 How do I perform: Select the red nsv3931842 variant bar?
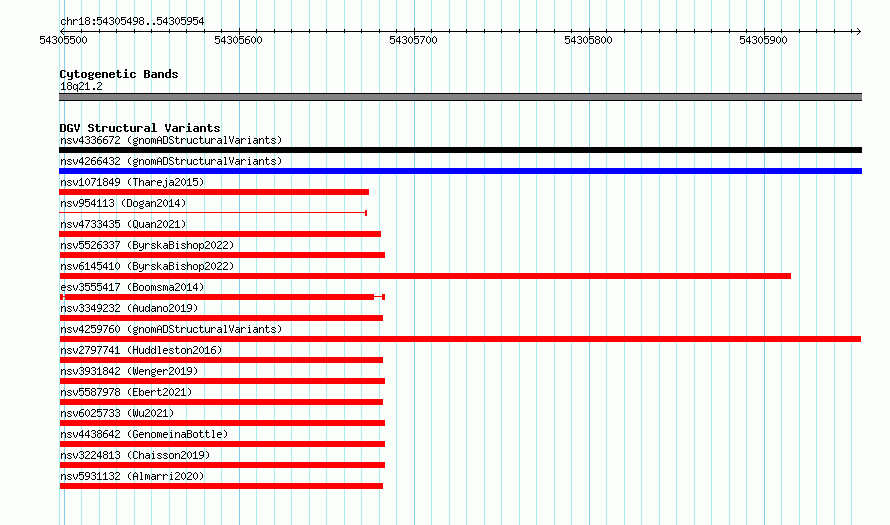(222, 381)
